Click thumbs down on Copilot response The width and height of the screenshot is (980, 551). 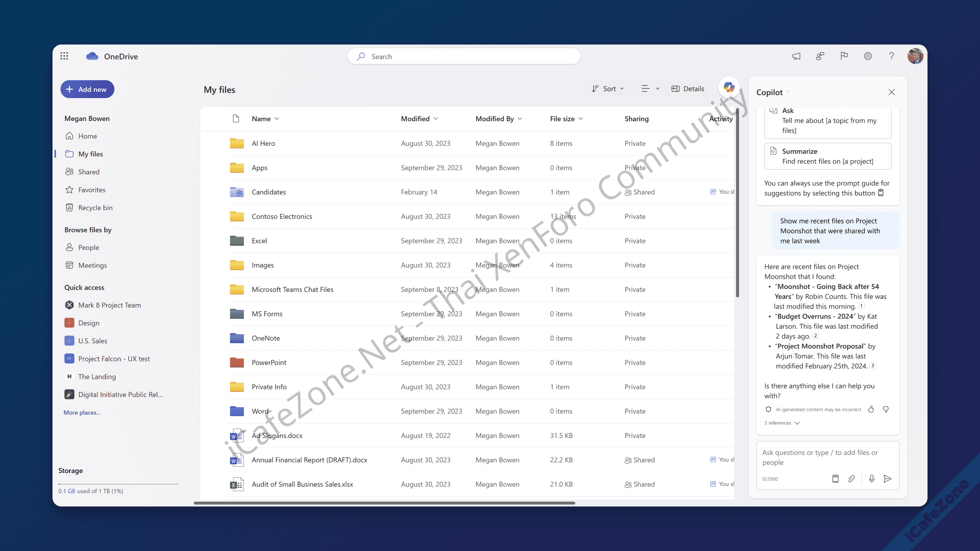886,409
